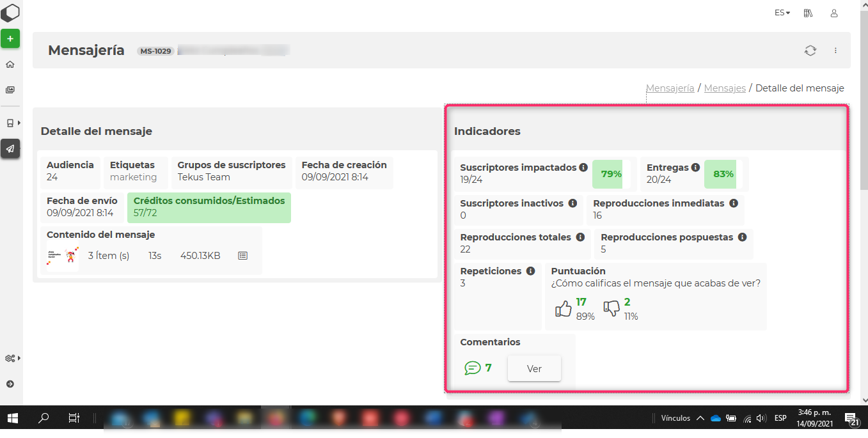Click the thumbs up rating icon
This screenshot has width=868, height=438.
click(563, 309)
